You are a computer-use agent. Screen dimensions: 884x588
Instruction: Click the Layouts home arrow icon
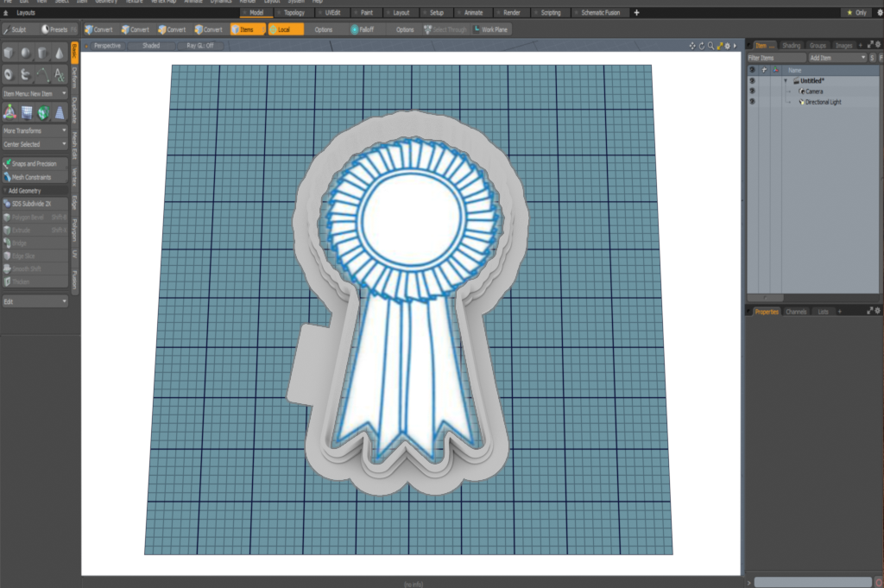tap(6, 12)
